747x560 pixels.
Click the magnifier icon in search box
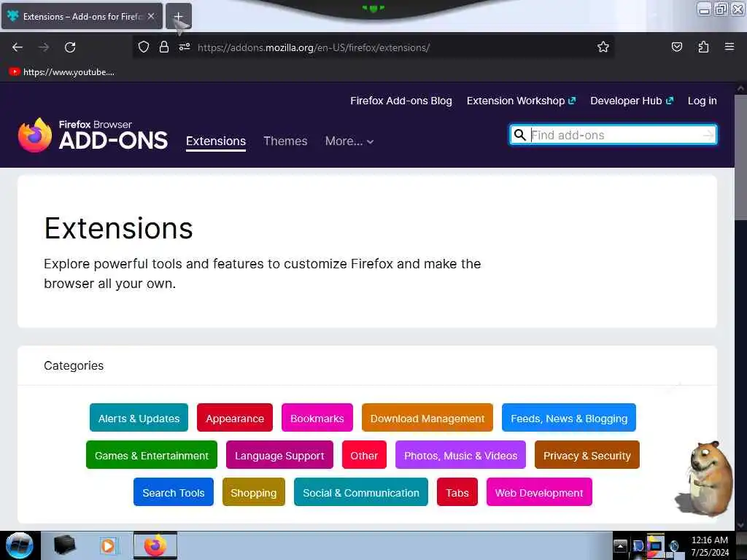pos(520,135)
